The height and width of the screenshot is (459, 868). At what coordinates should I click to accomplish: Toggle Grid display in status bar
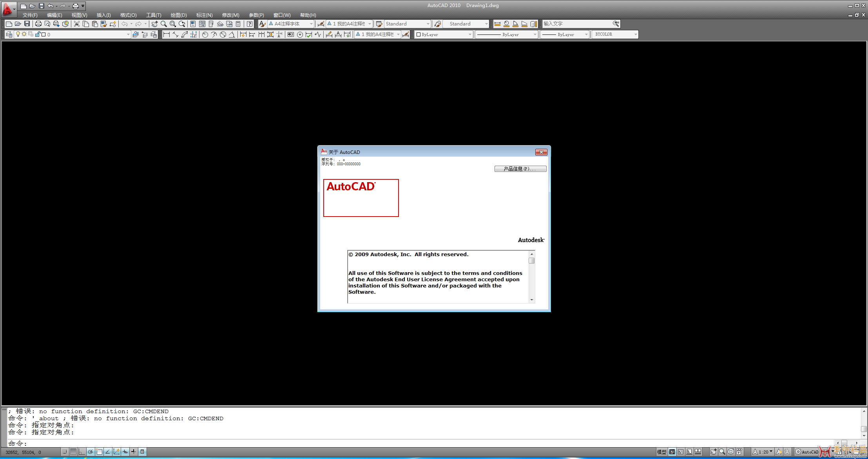(x=73, y=452)
